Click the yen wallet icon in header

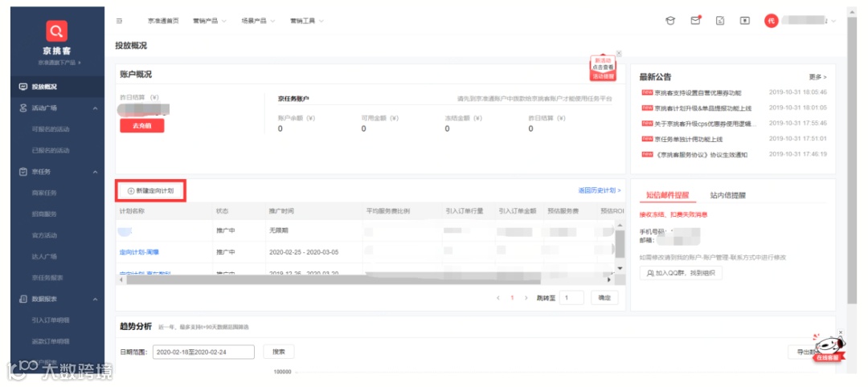click(x=744, y=20)
